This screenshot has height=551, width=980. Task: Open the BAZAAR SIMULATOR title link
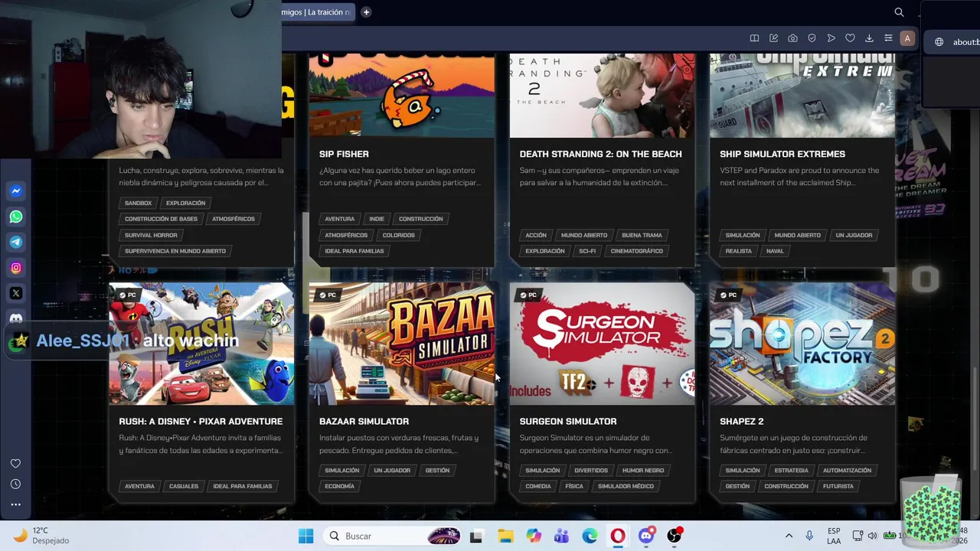pos(364,422)
